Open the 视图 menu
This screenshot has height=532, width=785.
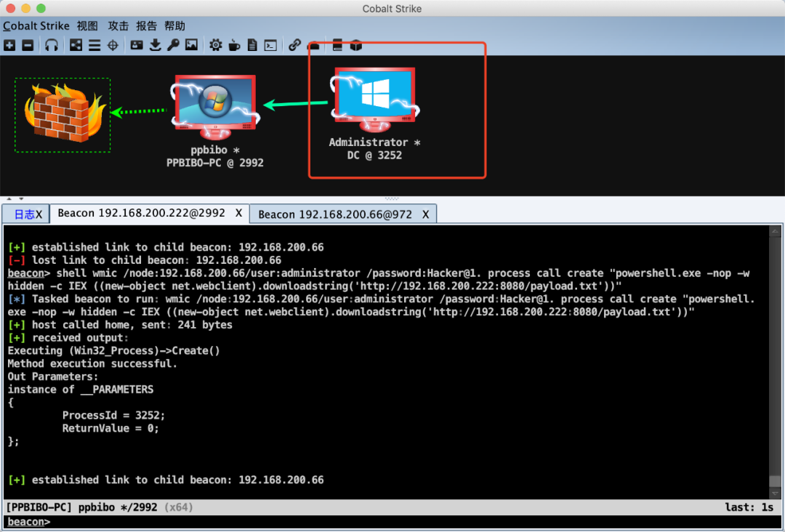[87, 26]
